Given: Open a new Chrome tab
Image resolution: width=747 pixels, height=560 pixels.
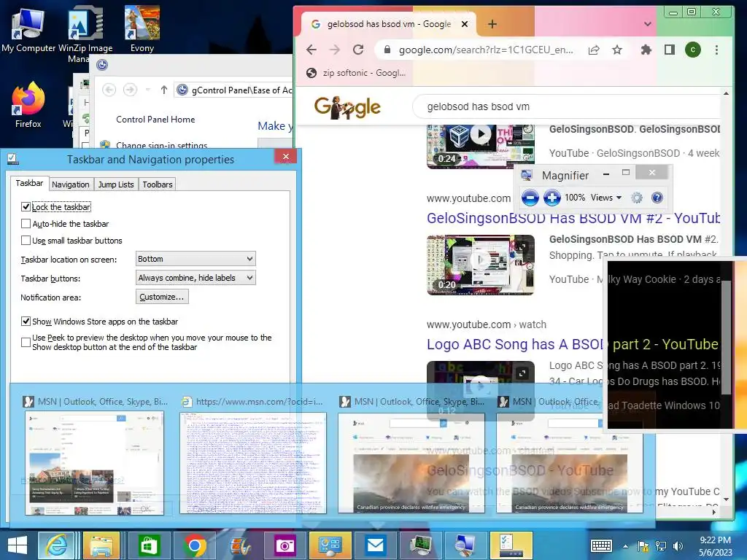Looking at the screenshot, I should click(x=492, y=24).
